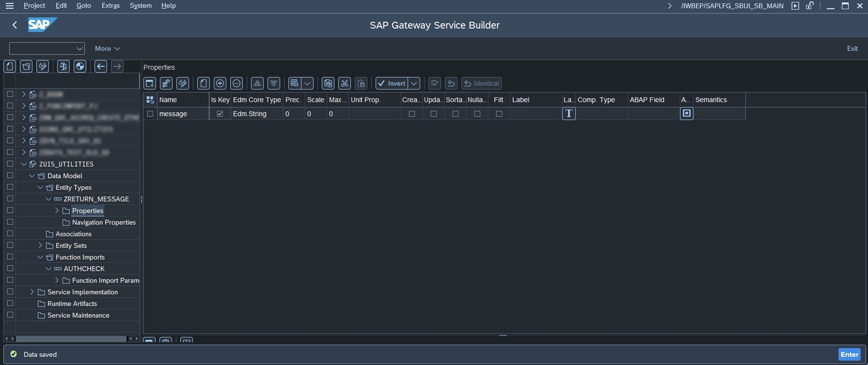Open the layout grid dropdown arrow
Viewport: 868px width, 365px height.
tap(307, 83)
